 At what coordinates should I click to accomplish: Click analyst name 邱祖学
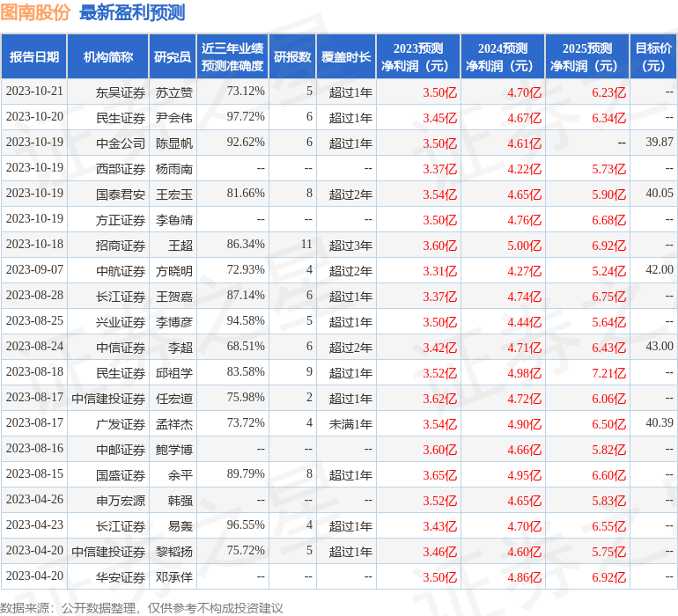pos(173,373)
